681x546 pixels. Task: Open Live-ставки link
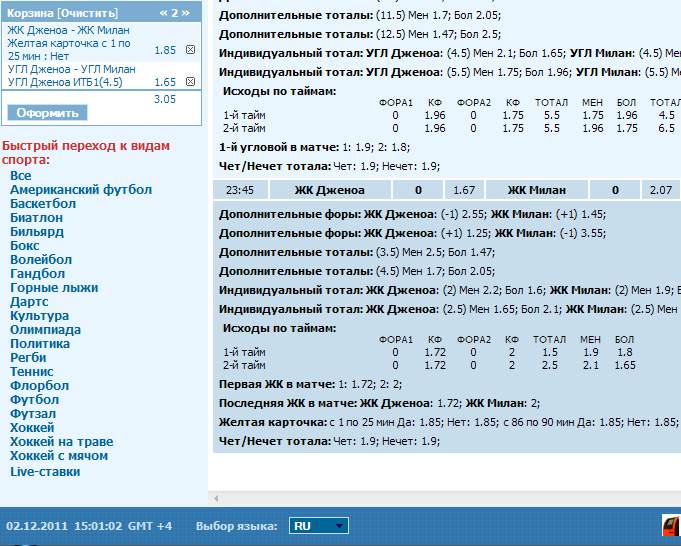point(45,472)
